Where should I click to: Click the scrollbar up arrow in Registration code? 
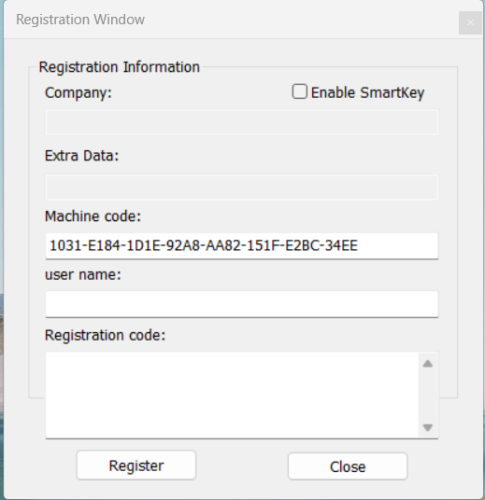coord(428,364)
